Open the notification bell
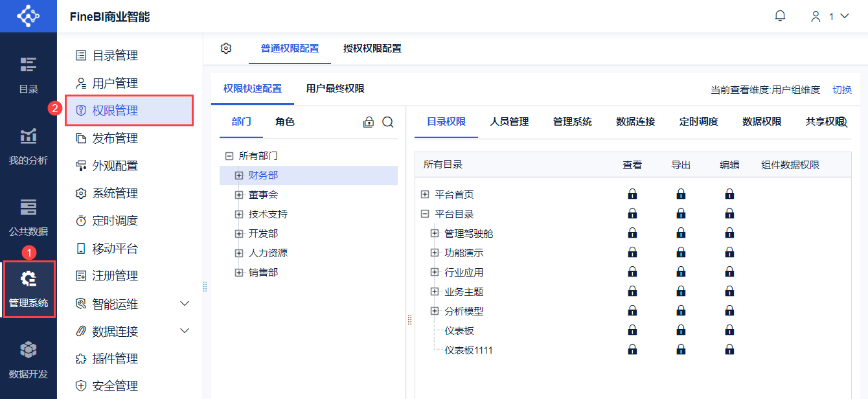Viewport: 868px width, 399px height. pyautogui.click(x=780, y=16)
